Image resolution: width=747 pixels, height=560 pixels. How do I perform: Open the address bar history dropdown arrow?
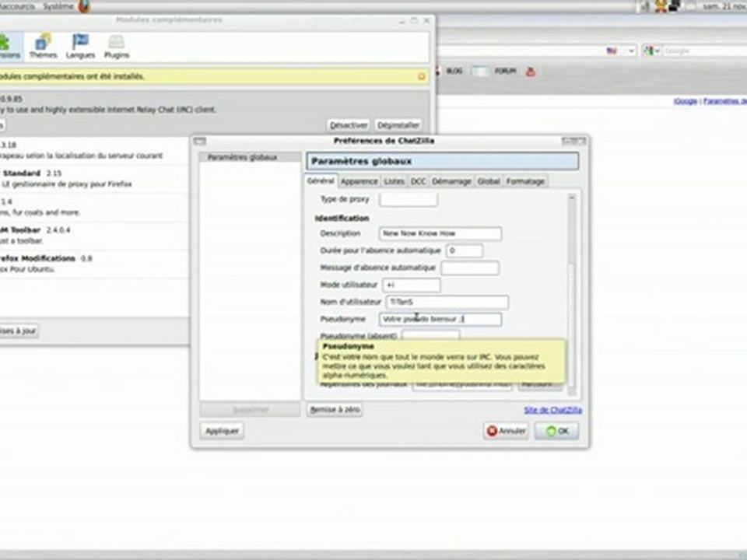click(x=631, y=51)
